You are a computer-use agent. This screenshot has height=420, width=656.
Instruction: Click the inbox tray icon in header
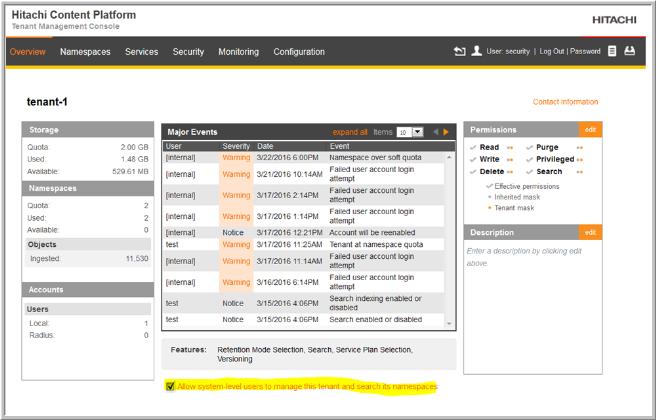629,51
